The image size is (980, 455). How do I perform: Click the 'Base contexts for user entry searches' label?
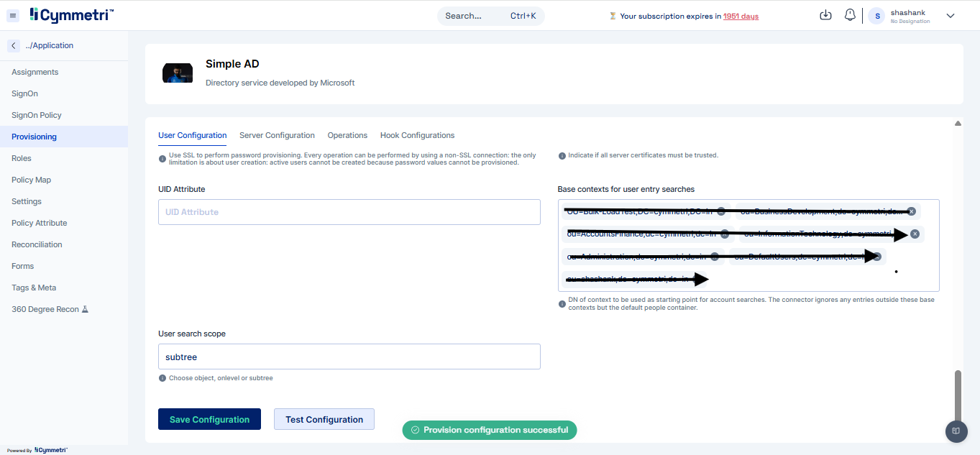click(626, 189)
